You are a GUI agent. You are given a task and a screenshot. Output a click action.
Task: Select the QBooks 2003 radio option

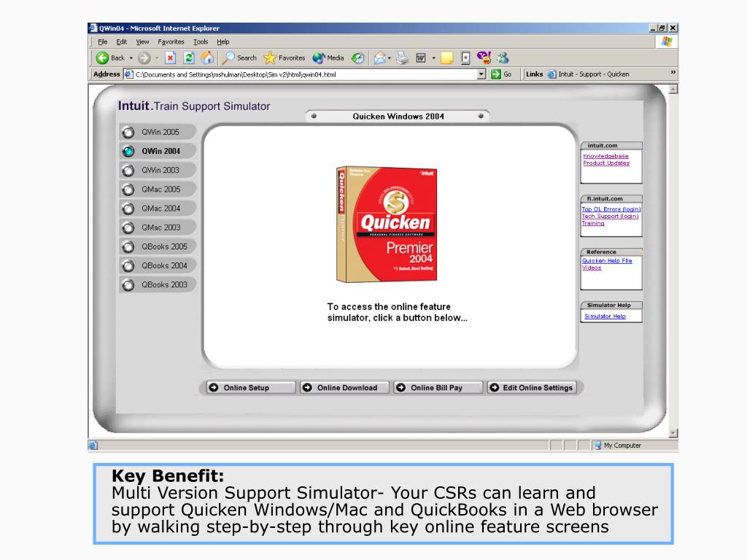tap(128, 285)
